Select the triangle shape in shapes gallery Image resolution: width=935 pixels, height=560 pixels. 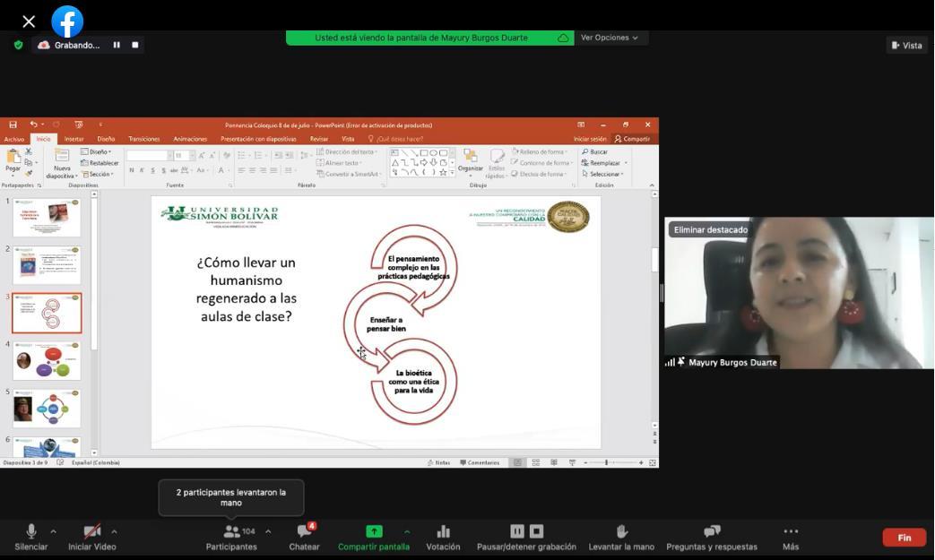click(394, 163)
